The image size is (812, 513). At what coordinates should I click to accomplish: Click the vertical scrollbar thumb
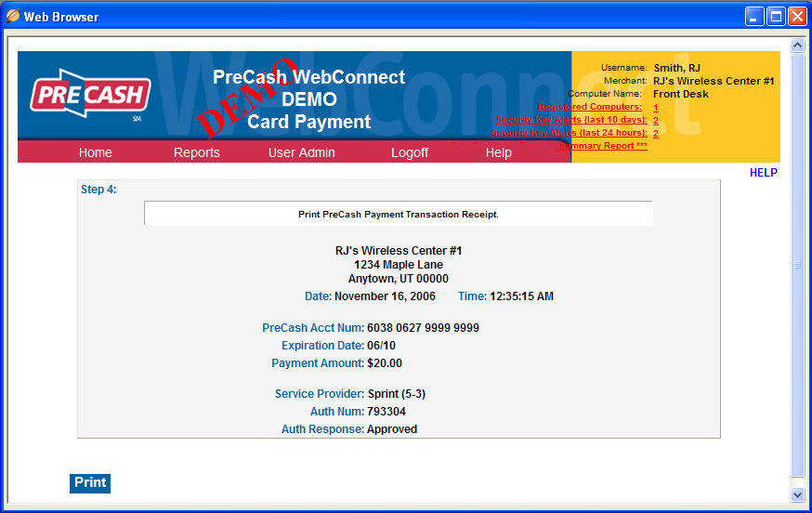[x=797, y=265]
